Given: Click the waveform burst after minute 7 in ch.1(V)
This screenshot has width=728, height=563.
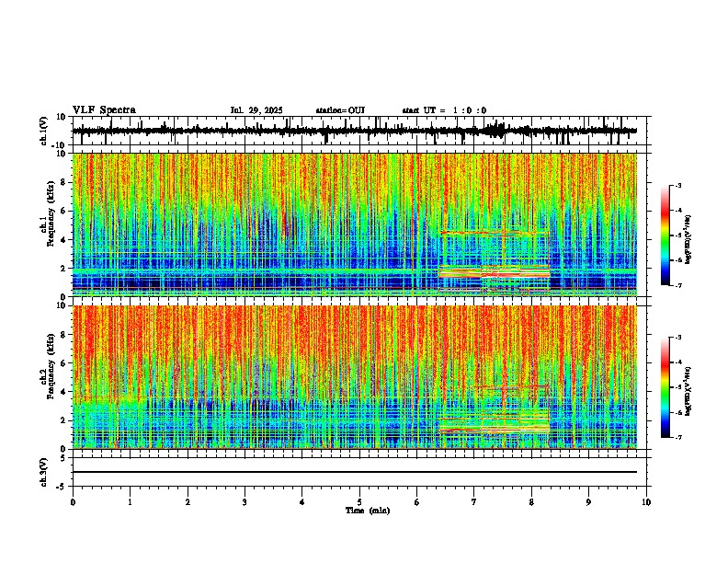Looking at the screenshot, I should [495, 129].
